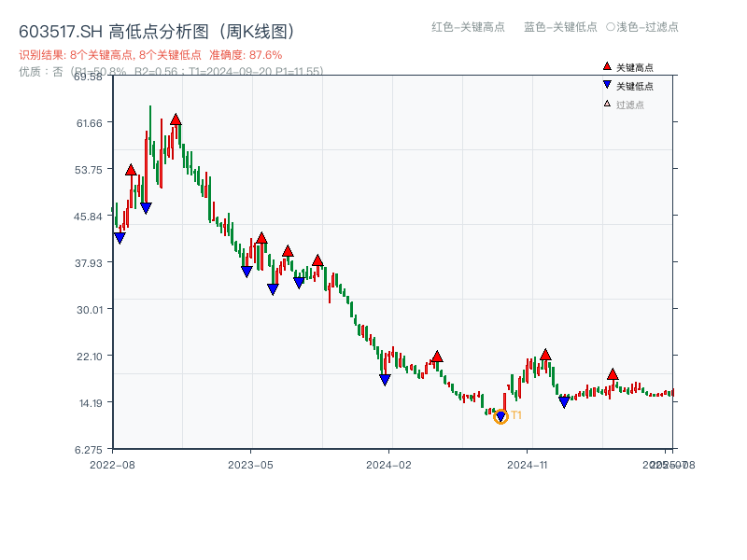Select the blue key-low marker near 2024-02
The width and height of the screenshot is (747, 560).
click(384, 377)
